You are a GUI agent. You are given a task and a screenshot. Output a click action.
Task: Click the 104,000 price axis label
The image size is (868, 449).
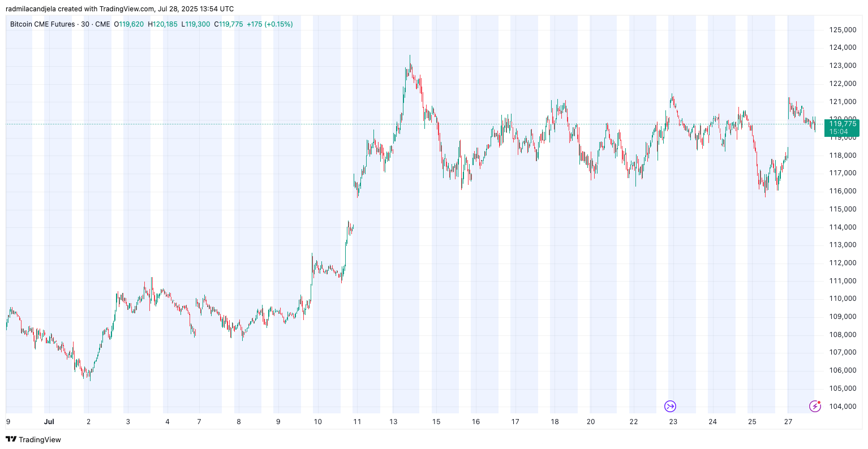click(843, 407)
